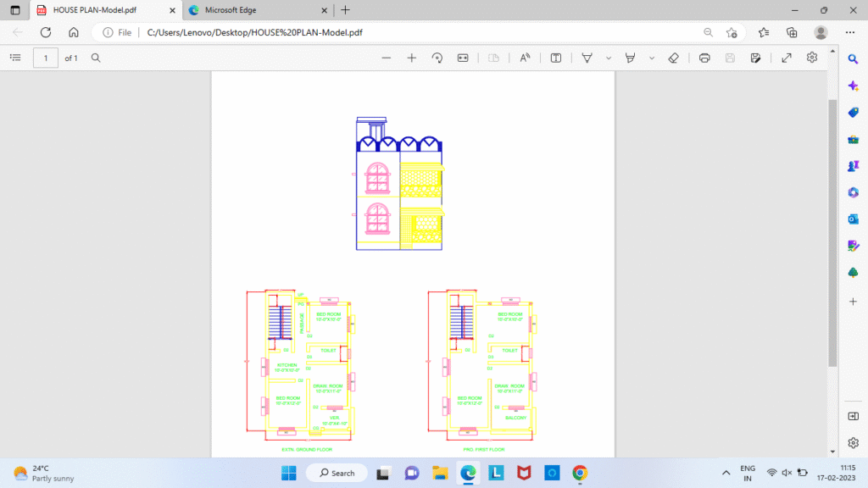Open Edge Settings and more menu
The image size is (868, 488).
pyautogui.click(x=850, y=32)
